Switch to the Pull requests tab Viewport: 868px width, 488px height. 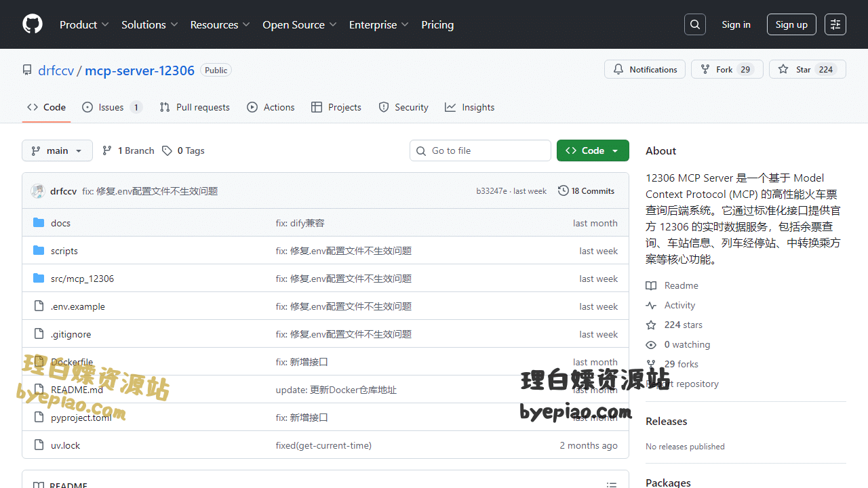coord(195,107)
